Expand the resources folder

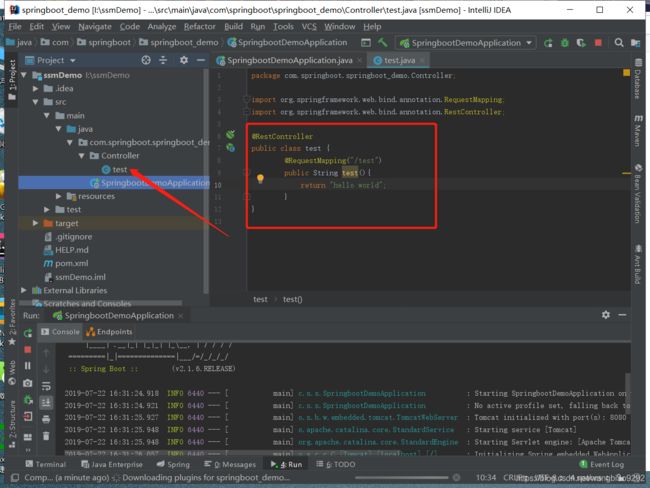click(58, 196)
